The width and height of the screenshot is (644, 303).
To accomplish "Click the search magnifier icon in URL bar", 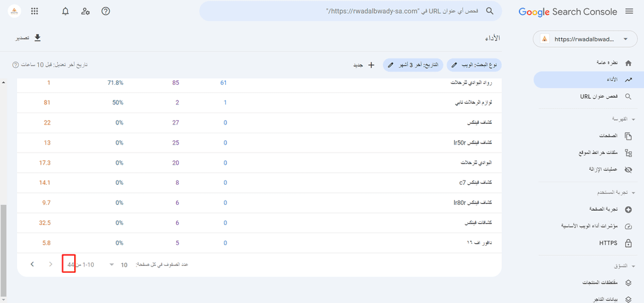I will (x=489, y=11).
